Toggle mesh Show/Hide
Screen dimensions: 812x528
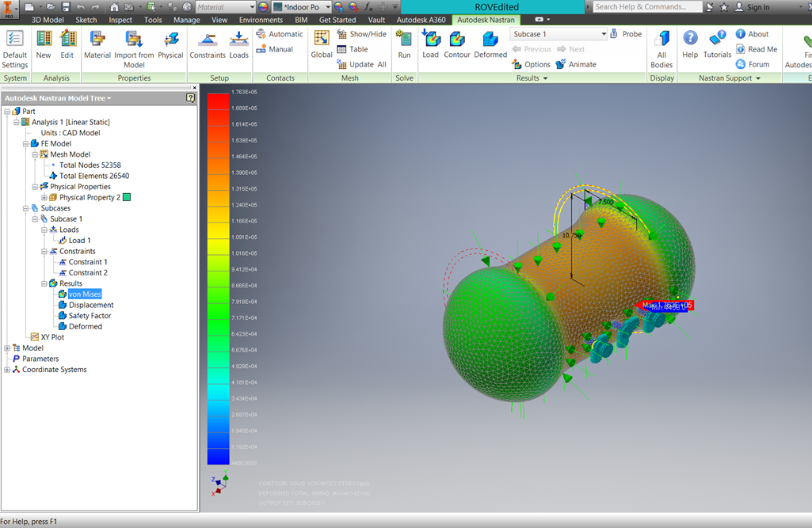pos(361,34)
